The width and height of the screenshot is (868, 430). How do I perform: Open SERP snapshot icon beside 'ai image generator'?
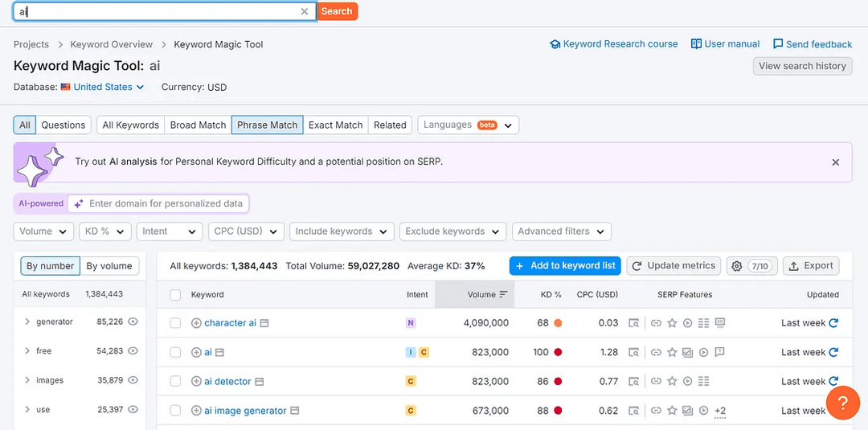tap(295, 411)
